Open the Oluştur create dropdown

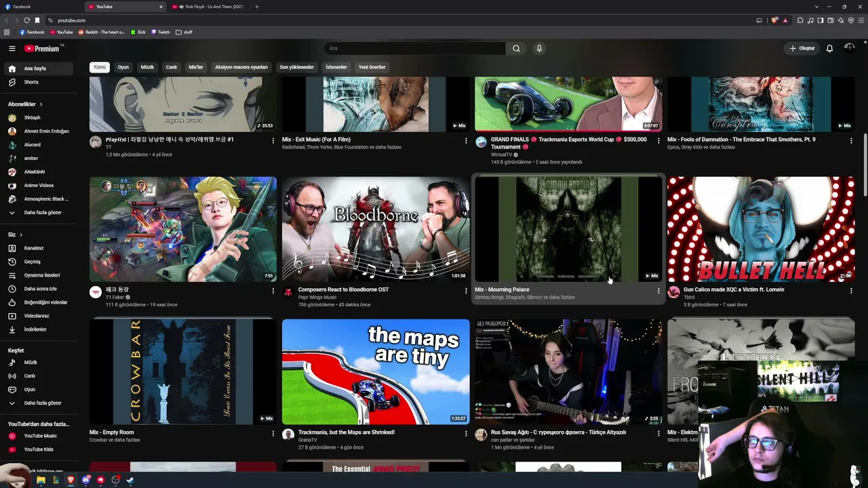tap(802, 48)
